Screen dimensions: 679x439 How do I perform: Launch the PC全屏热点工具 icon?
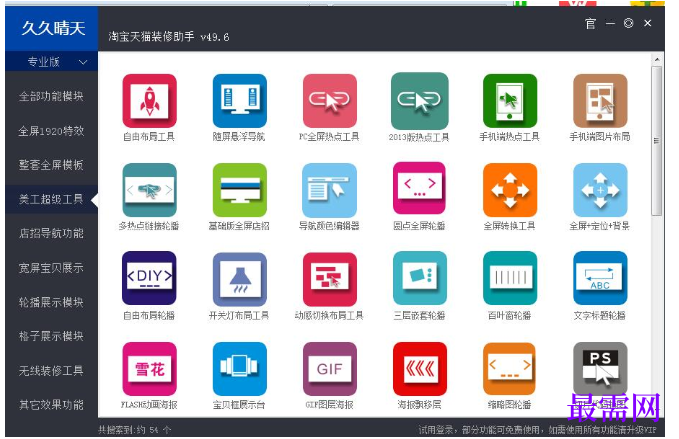[x=330, y=100]
